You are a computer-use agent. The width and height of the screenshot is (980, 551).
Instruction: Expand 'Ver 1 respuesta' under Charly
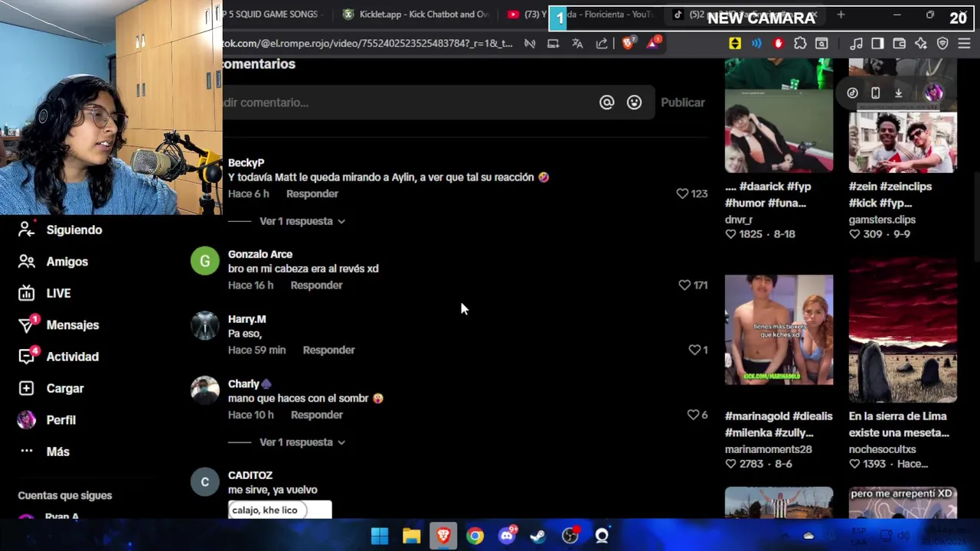[x=302, y=442]
